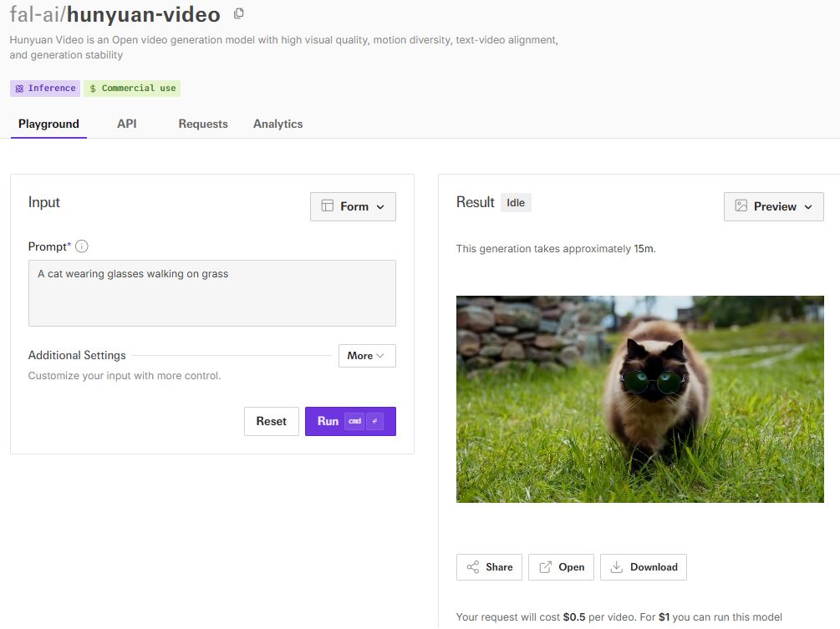Click the copy model name icon

pos(239,14)
